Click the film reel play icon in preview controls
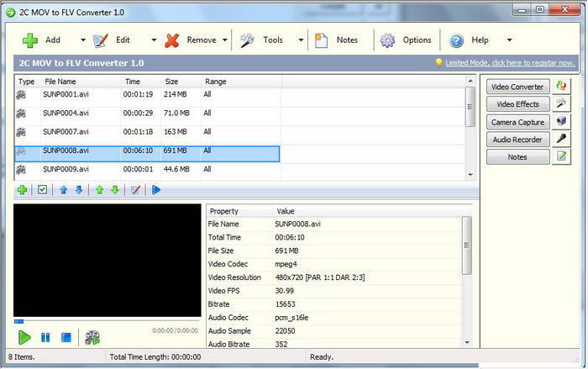The height and width of the screenshot is (369, 588). click(x=92, y=338)
